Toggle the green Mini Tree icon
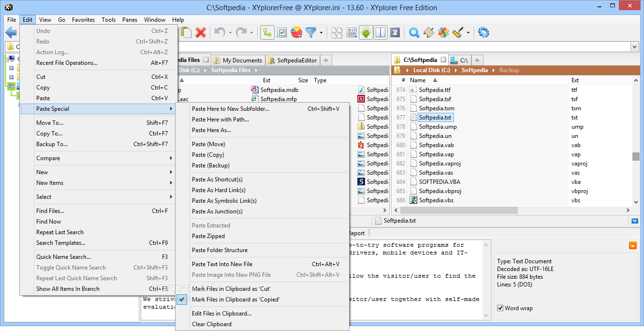The image size is (644, 331). click(366, 33)
